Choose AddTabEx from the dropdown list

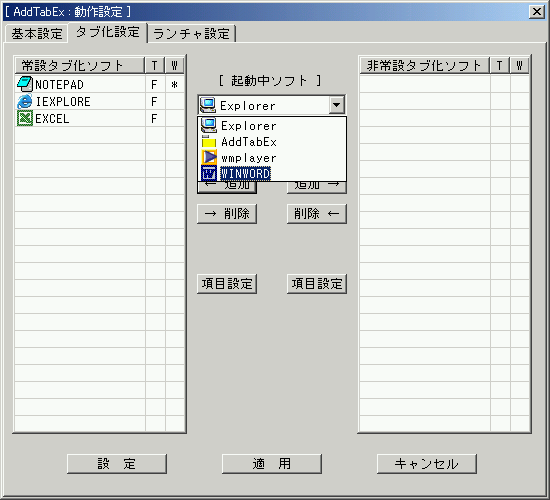tap(272, 142)
